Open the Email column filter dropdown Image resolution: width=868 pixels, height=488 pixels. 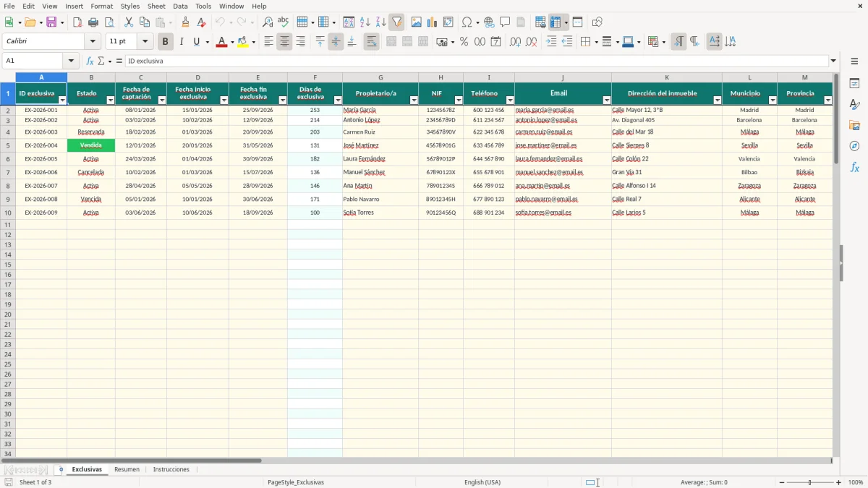click(x=607, y=100)
